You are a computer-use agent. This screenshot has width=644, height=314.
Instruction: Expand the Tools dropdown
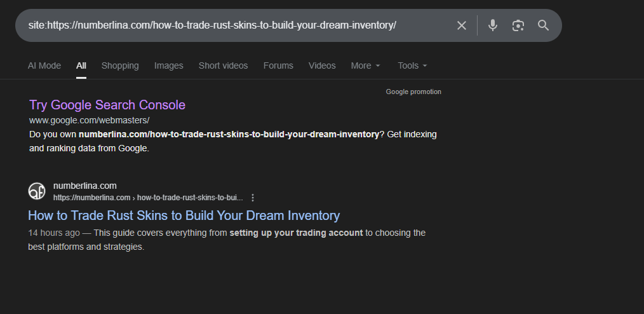412,65
